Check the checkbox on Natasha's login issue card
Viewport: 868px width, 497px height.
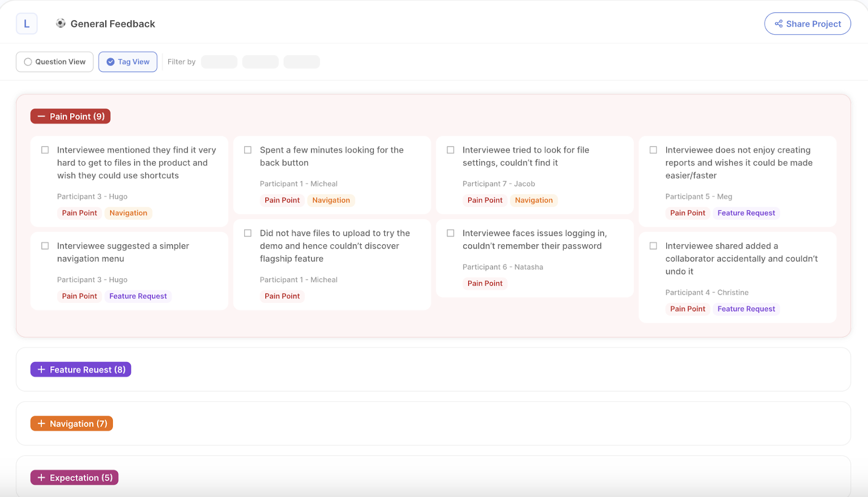click(x=450, y=233)
